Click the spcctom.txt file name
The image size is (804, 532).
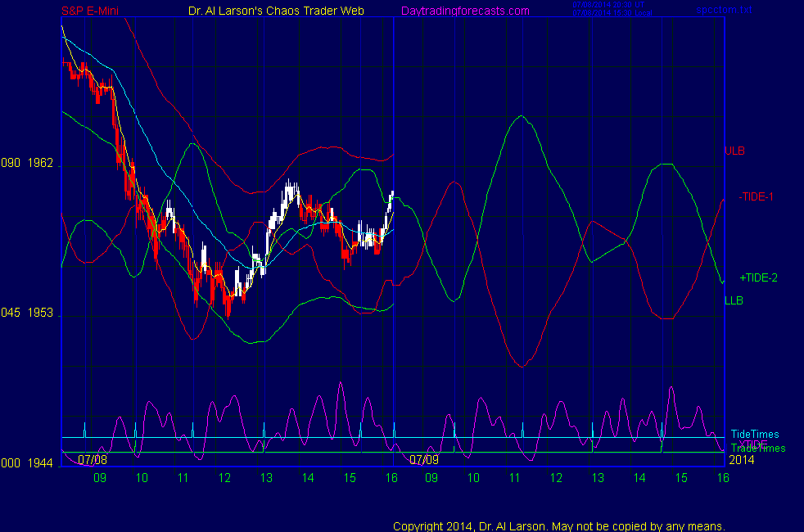coord(724,10)
